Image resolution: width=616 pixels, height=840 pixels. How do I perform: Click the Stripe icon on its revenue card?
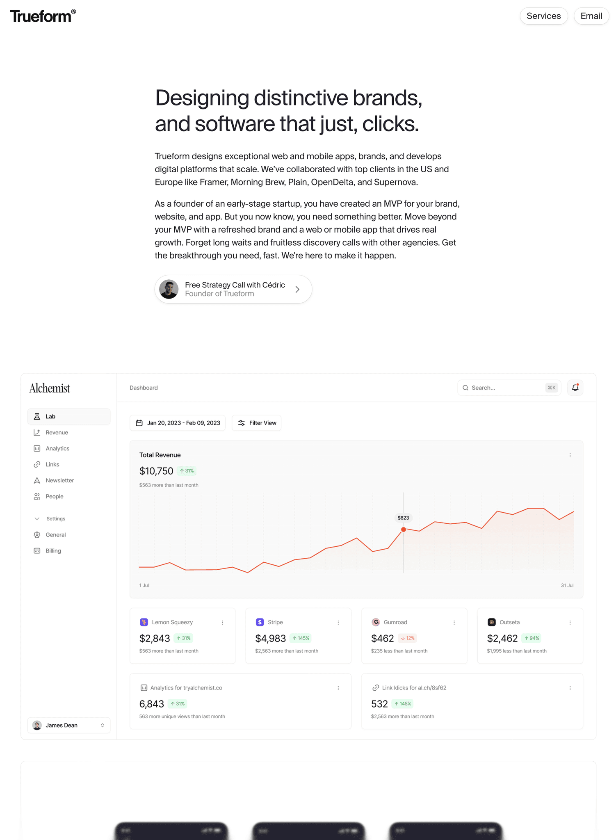(260, 622)
